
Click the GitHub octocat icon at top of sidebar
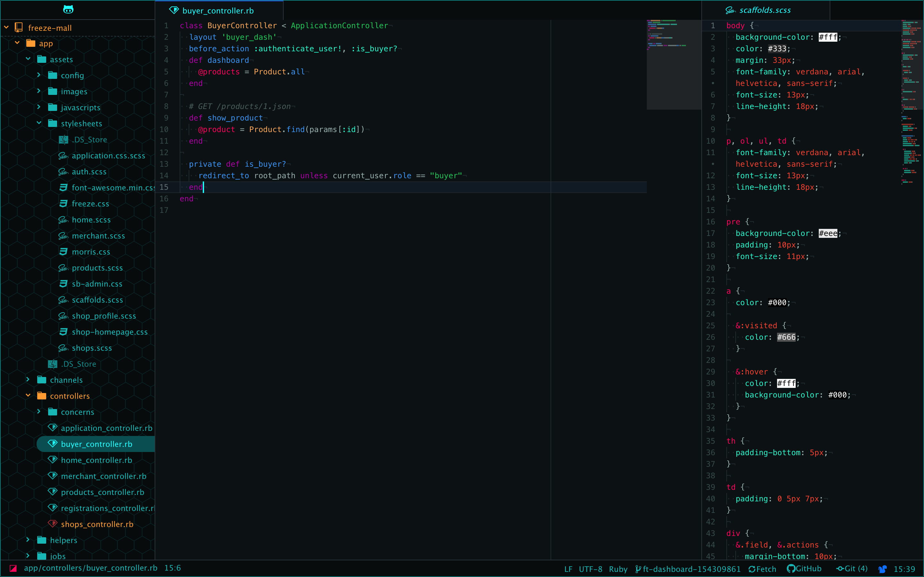[68, 10]
